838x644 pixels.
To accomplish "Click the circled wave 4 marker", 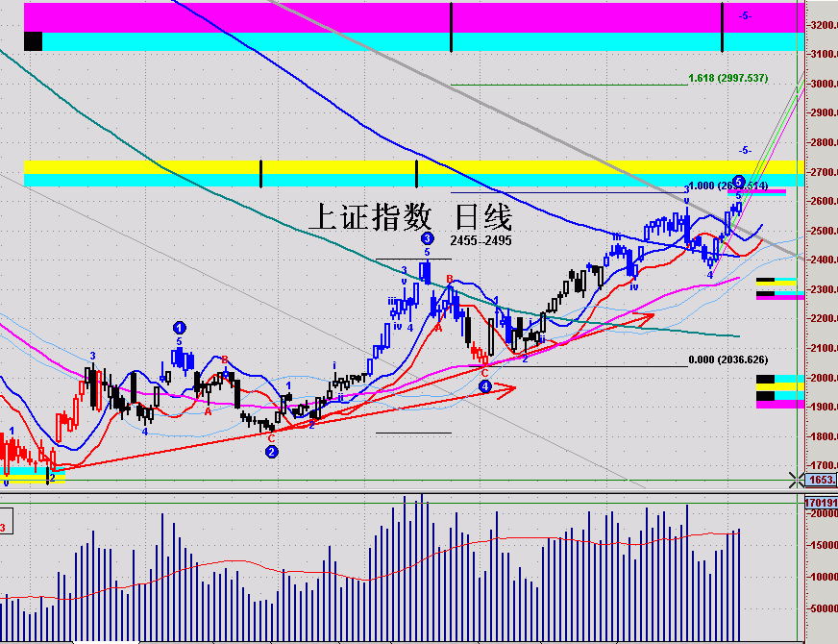I will click(484, 385).
